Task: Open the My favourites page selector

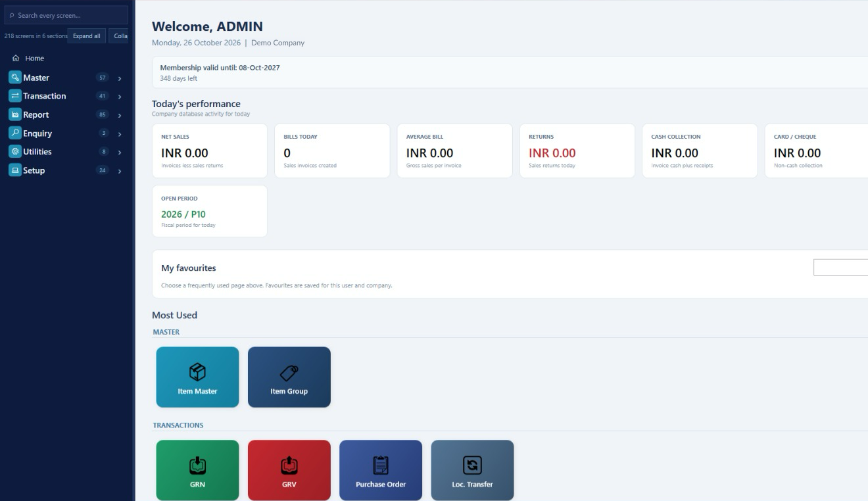Action: click(x=840, y=267)
